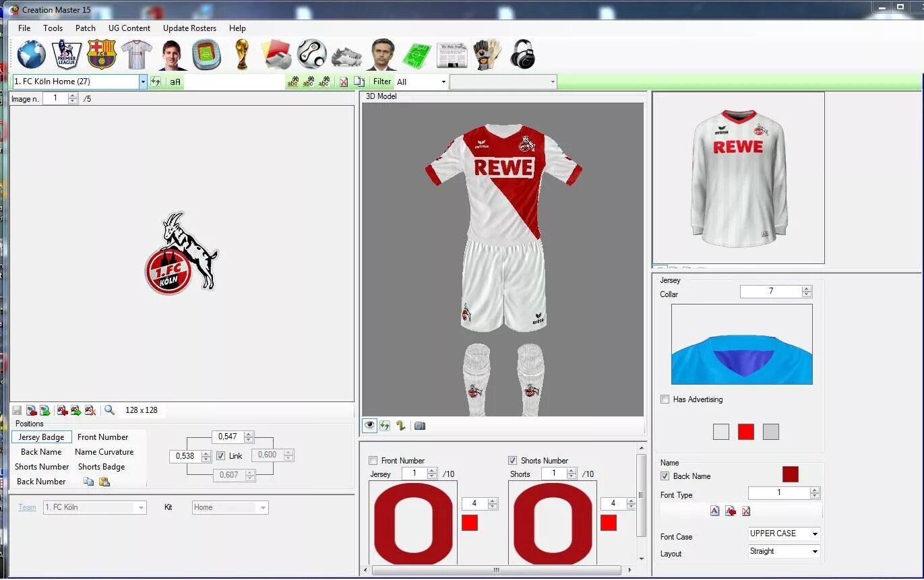Open the empty dropdown next to Filter
924x580 pixels.
pos(503,82)
